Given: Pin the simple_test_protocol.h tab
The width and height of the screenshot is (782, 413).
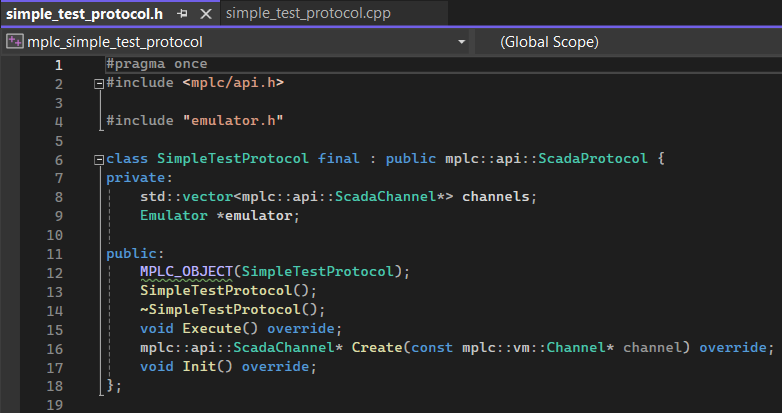Looking at the screenshot, I should (x=182, y=14).
